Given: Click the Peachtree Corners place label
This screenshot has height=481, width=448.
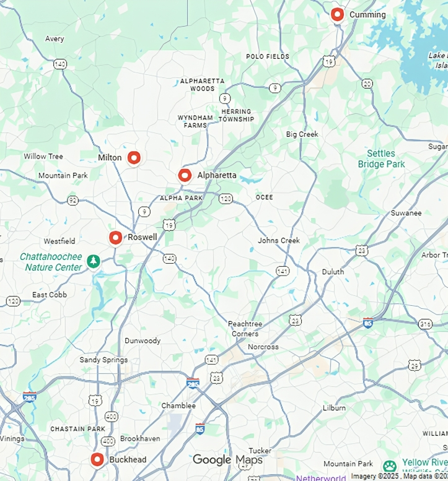Looking at the screenshot, I should coord(245,329).
